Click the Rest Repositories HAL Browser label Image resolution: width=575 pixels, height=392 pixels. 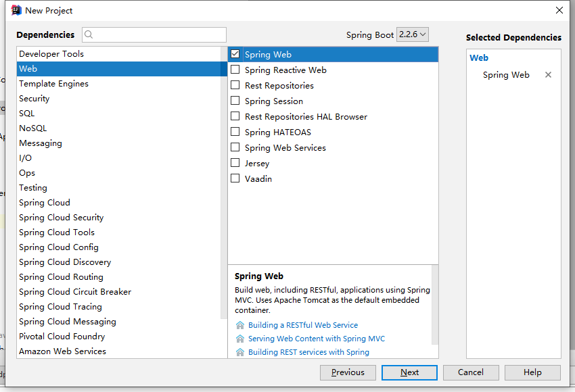[x=306, y=116]
